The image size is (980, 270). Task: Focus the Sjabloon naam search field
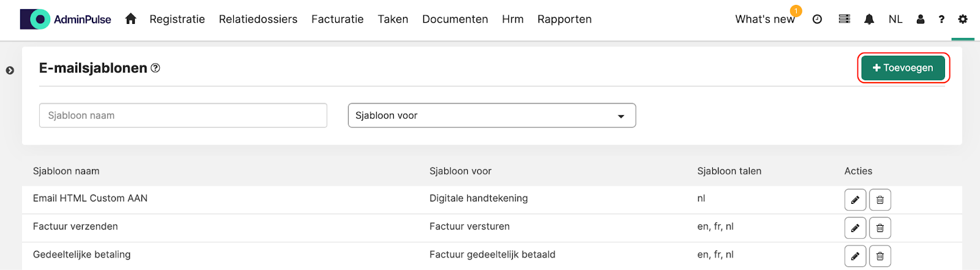pyautogui.click(x=183, y=115)
